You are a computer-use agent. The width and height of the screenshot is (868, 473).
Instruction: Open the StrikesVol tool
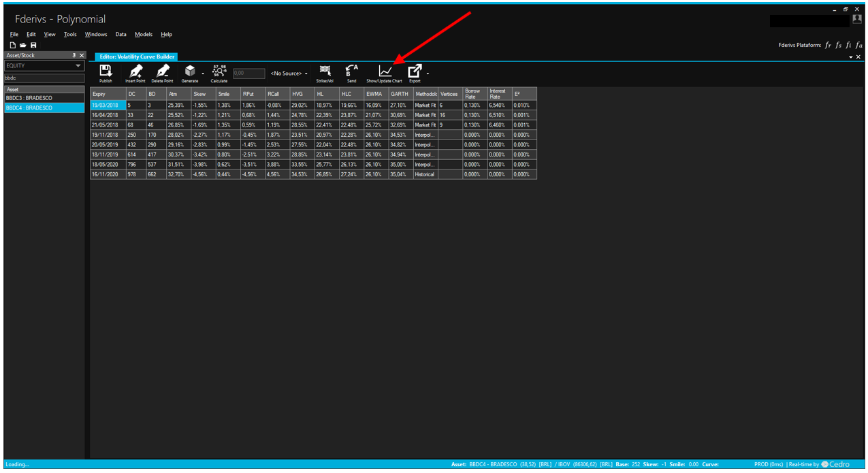pyautogui.click(x=325, y=71)
